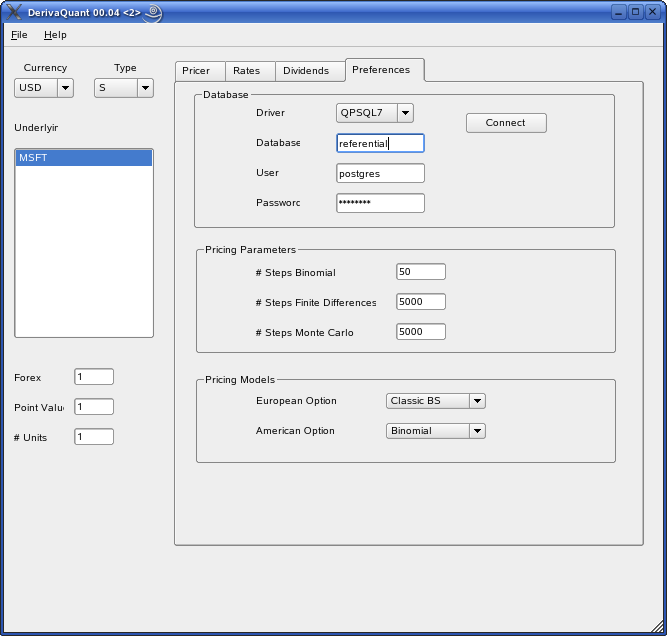Click the sticky pin icon in title bar
667x636 pixels.
[x=153, y=13]
